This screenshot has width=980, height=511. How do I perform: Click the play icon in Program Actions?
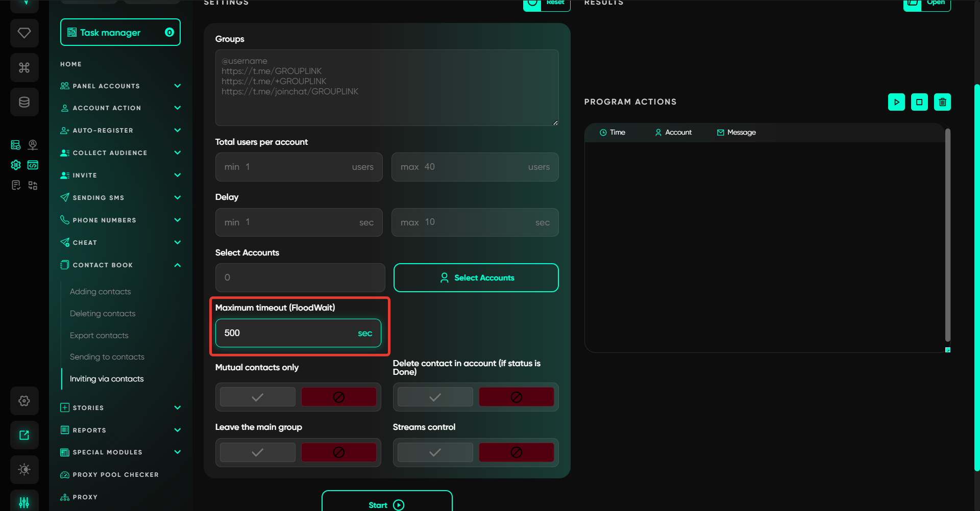click(x=896, y=102)
